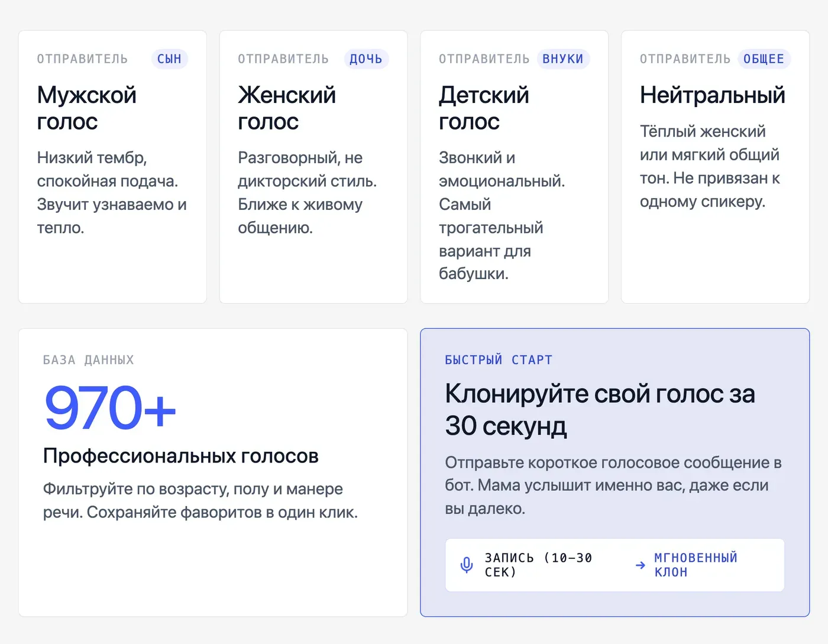
Task: Click ОТПРАВИТЕЛЬ label in Детский голос card
Action: 484,59
